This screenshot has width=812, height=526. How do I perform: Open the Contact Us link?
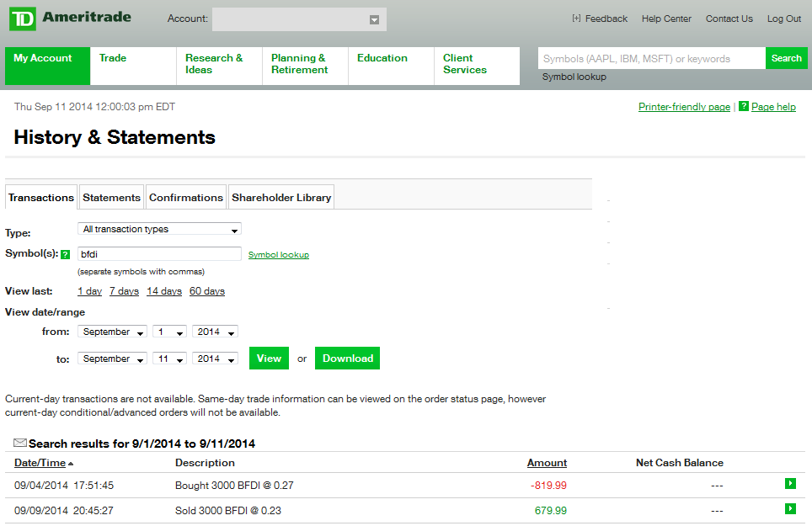coord(729,19)
